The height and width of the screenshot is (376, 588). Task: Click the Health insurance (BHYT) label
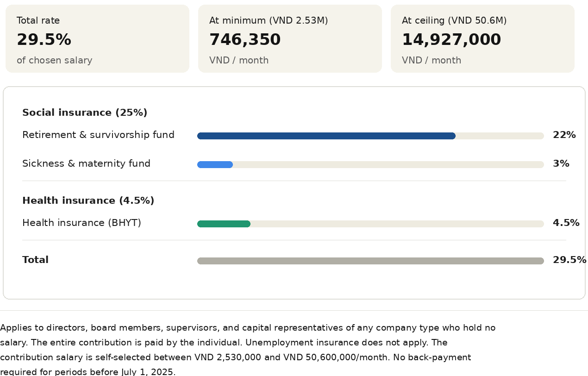point(81,223)
